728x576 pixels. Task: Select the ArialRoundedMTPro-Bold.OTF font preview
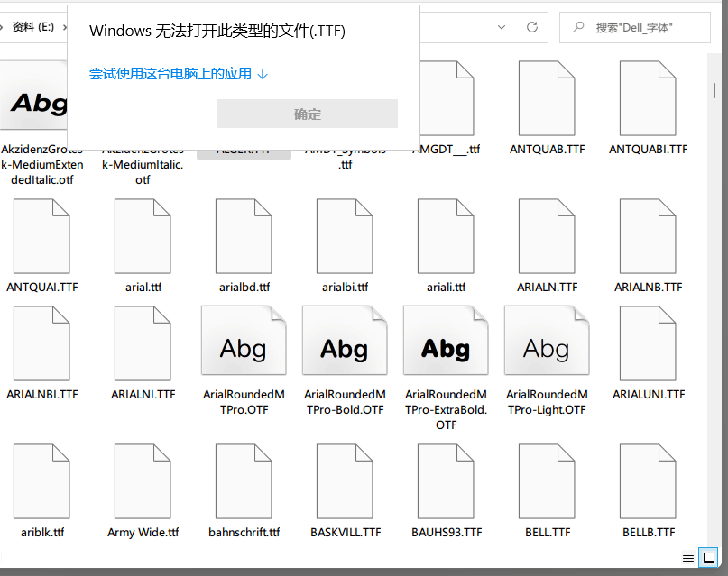[x=345, y=341]
